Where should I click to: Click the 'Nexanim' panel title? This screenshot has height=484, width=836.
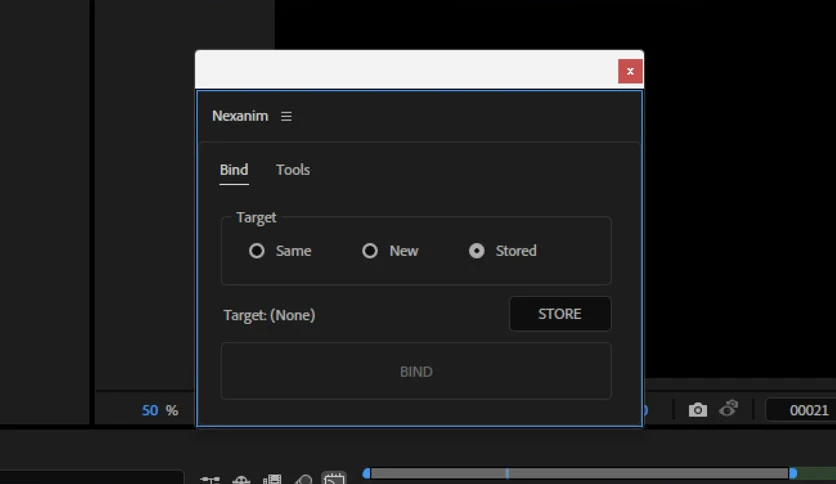tap(240, 116)
